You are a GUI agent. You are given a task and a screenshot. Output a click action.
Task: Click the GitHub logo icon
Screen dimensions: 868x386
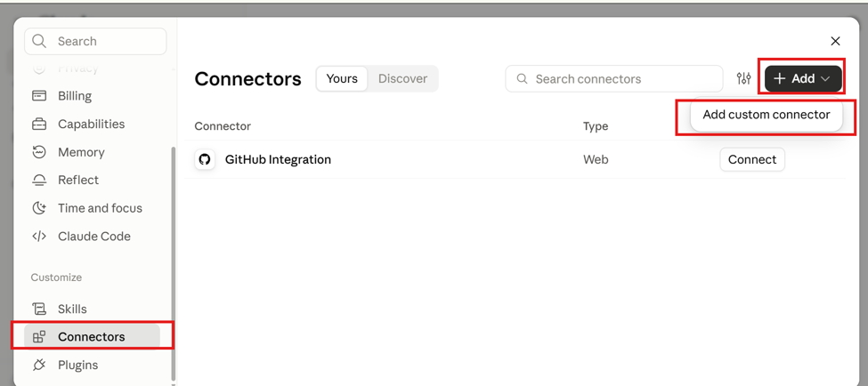tap(205, 160)
